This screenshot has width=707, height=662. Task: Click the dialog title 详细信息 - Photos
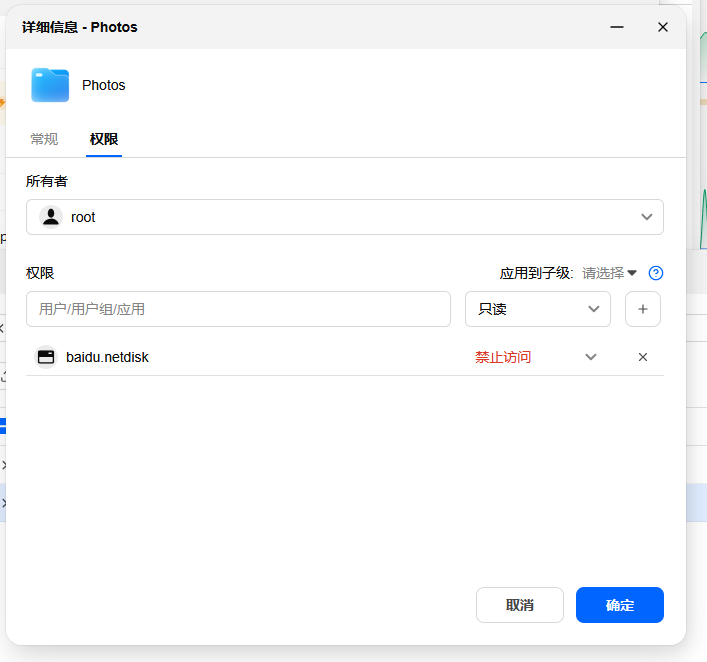click(80, 27)
